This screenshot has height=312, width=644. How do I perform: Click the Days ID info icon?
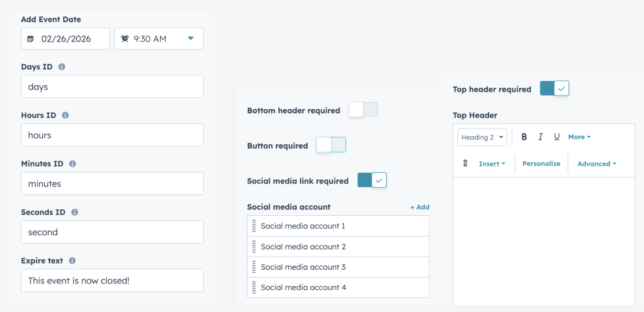[x=62, y=67]
